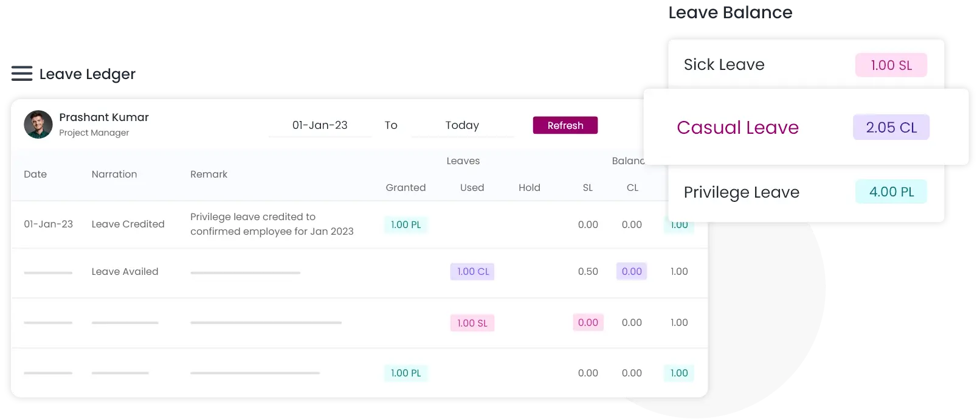Viewport: 980px width, 419px height.
Task: Click the 4.00 PL balance badge
Action: coord(891,192)
